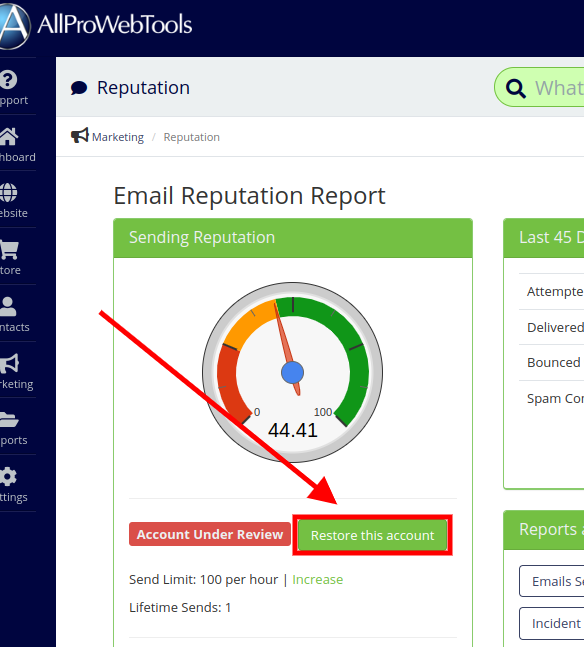The image size is (584, 647).
Task: Click the Attempted row label
Action: point(555,291)
